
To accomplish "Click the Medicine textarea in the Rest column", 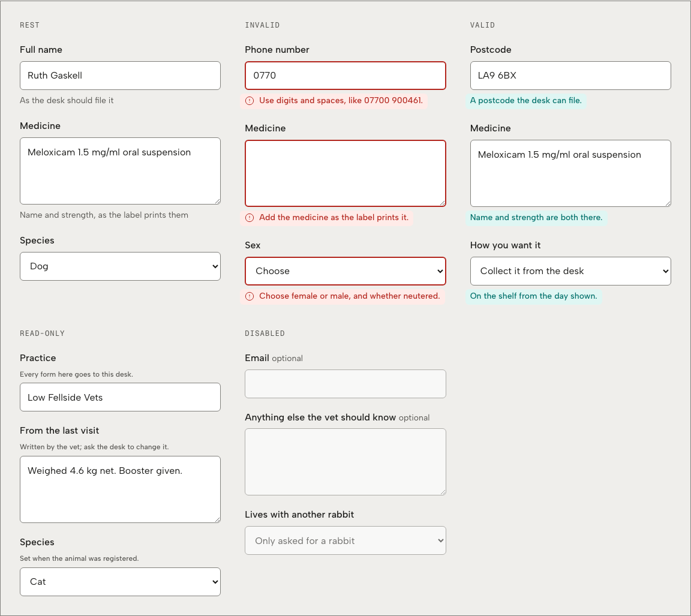I will (121, 171).
